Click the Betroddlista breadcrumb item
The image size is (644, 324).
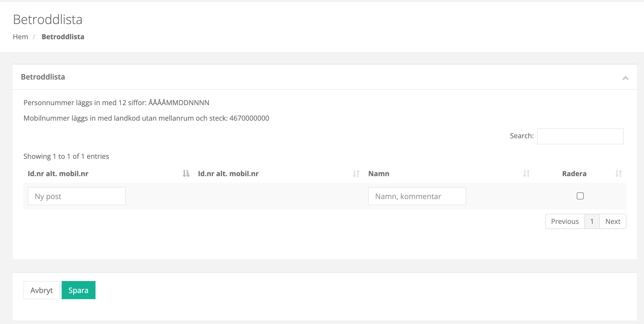(63, 37)
